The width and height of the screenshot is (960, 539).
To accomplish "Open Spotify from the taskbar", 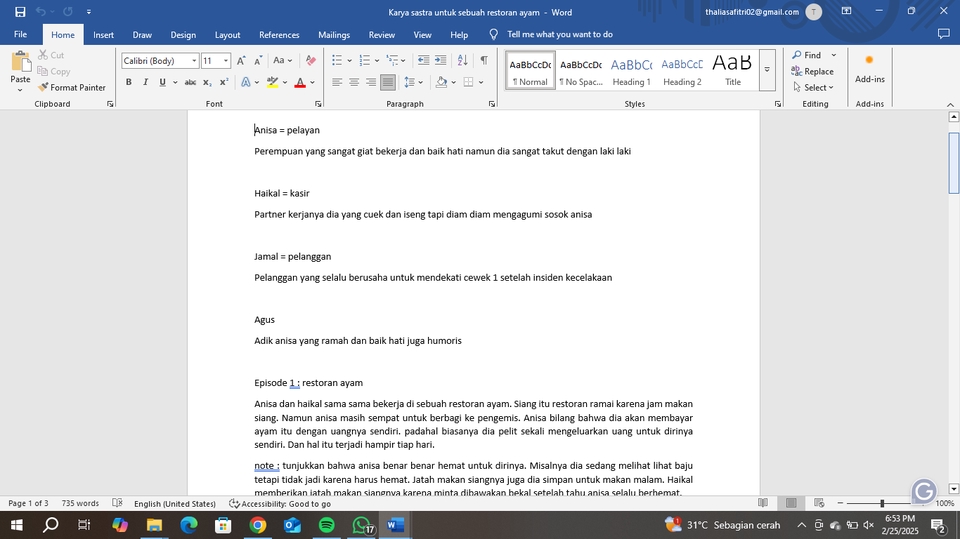I will coord(326,525).
